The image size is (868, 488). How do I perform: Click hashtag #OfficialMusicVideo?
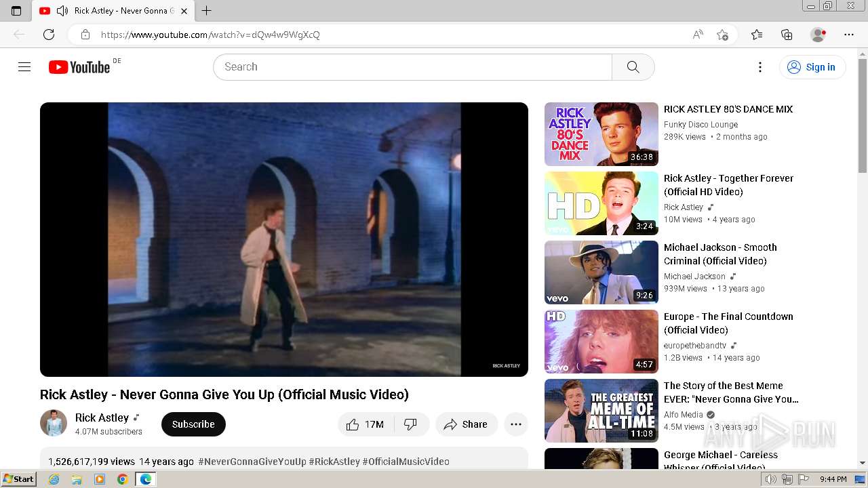click(406, 462)
